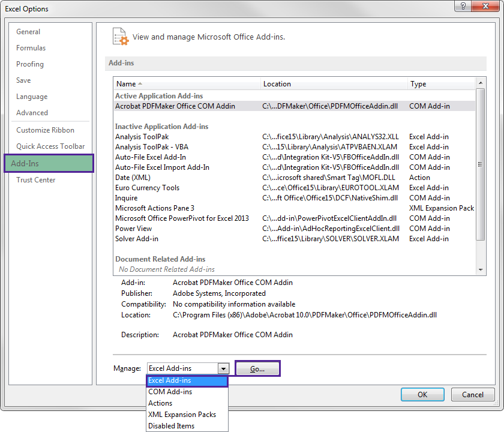This screenshot has width=504, height=432.
Task: Choose COM Add-ins from Manage list
Action: [x=187, y=392]
